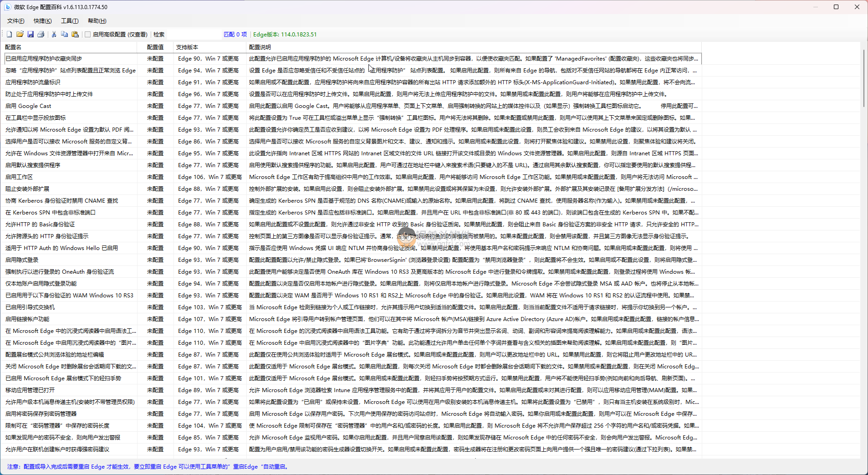Click the New file toolbar icon

click(9, 34)
